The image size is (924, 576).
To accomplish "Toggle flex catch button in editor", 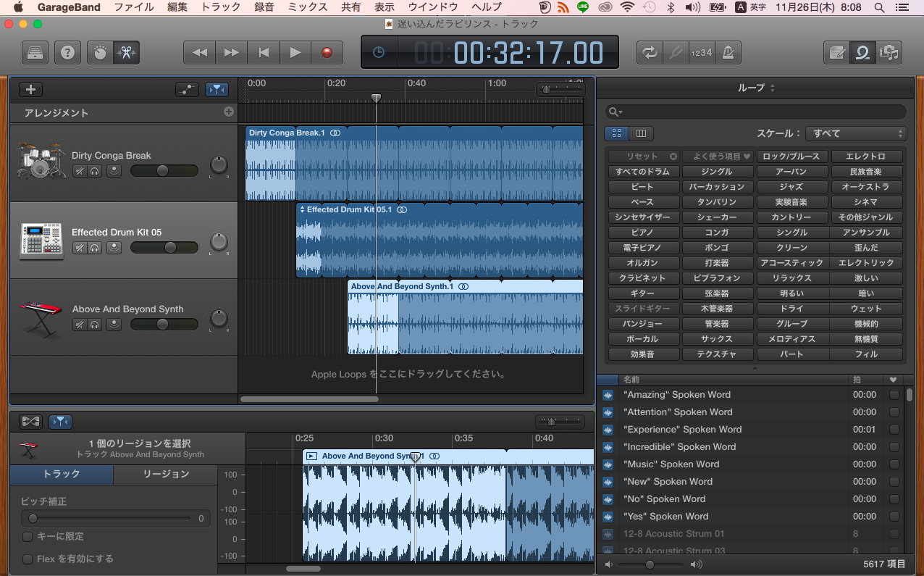I will click(61, 421).
